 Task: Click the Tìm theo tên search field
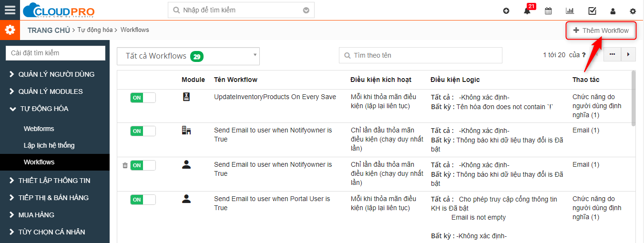pyautogui.click(x=420, y=55)
